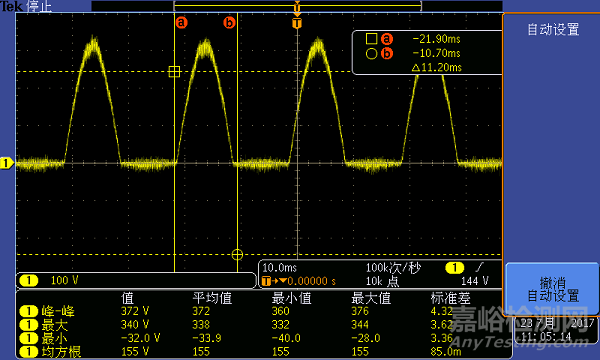Click the 100k次/秒 sample rate readout
Viewport: 600px width, 360px height.
393,268
